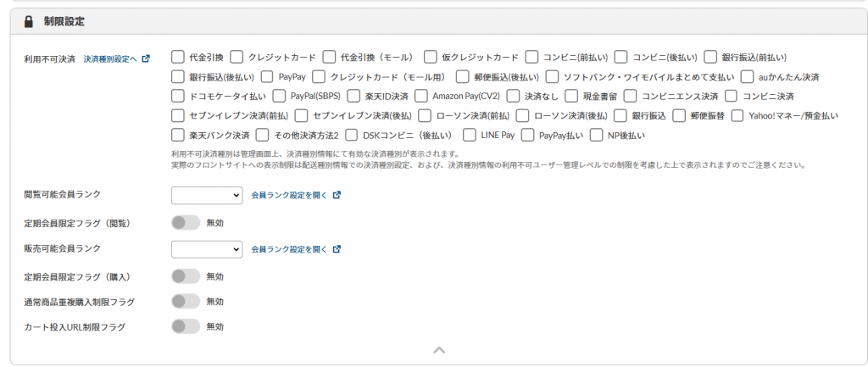
Task: Check the クレジットカード checkbox
Action: coord(236,57)
